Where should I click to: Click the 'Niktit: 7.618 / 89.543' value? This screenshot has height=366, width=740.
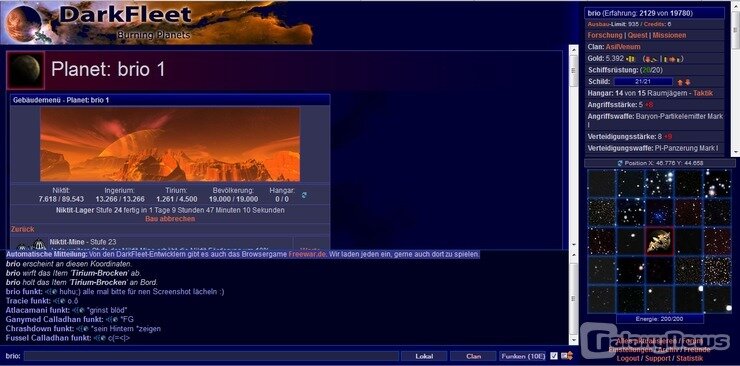click(61, 195)
